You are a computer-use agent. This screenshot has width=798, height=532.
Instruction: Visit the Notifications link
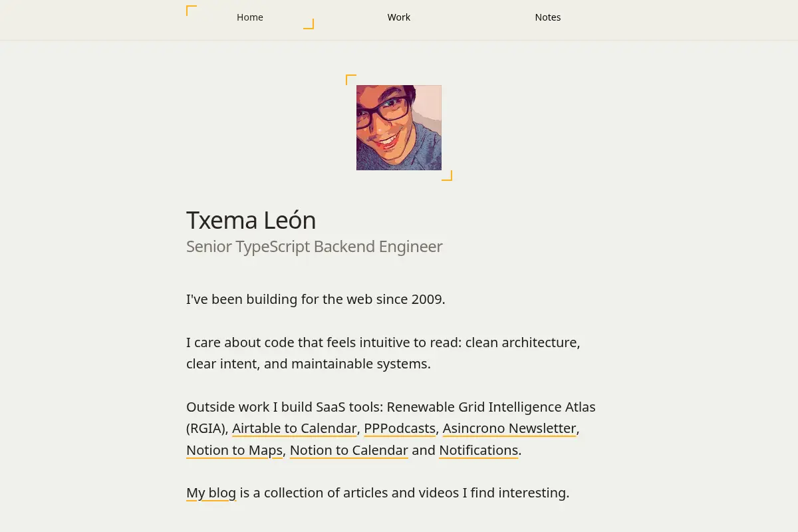(x=479, y=450)
